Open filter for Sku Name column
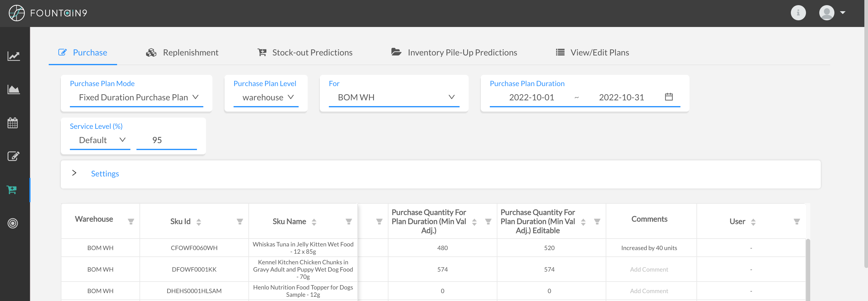The image size is (868, 301). click(349, 222)
